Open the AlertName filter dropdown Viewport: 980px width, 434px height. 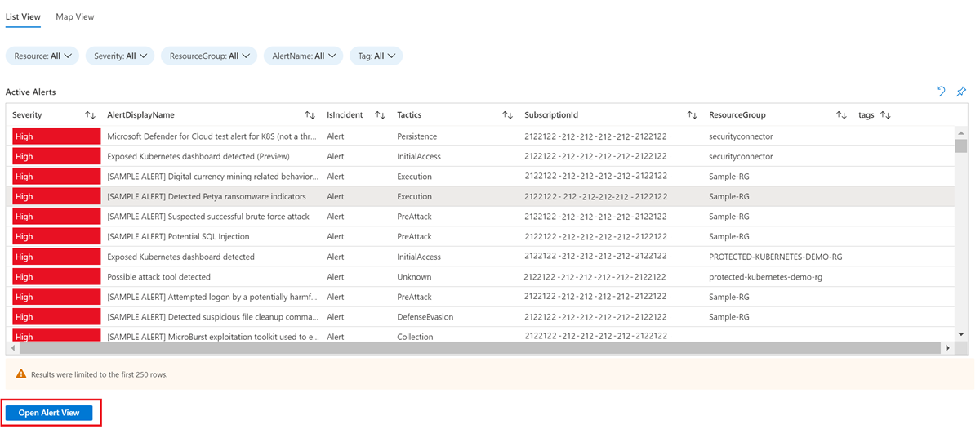pyautogui.click(x=302, y=56)
